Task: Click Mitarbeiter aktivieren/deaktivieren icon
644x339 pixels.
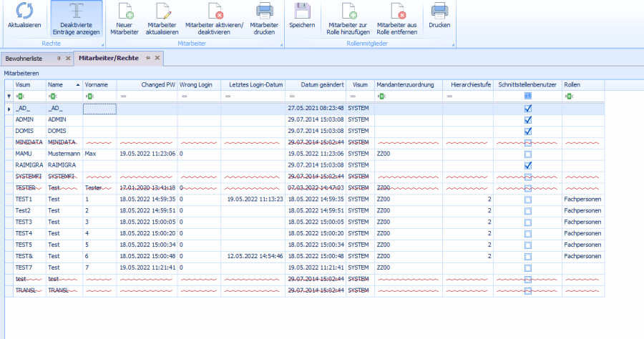Action: pos(214,11)
